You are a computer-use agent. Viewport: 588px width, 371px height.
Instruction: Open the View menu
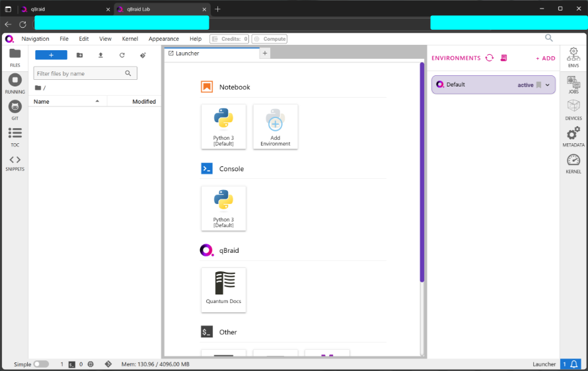point(105,39)
